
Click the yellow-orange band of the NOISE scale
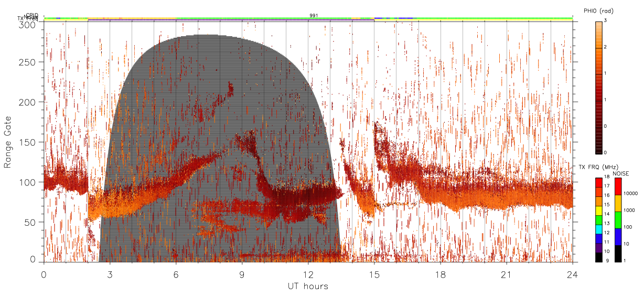point(618,203)
